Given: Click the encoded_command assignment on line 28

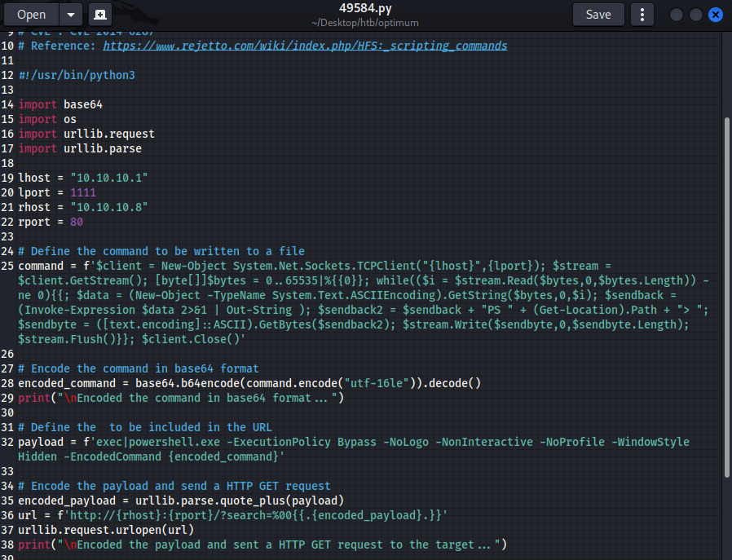Looking at the screenshot, I should (249, 383).
